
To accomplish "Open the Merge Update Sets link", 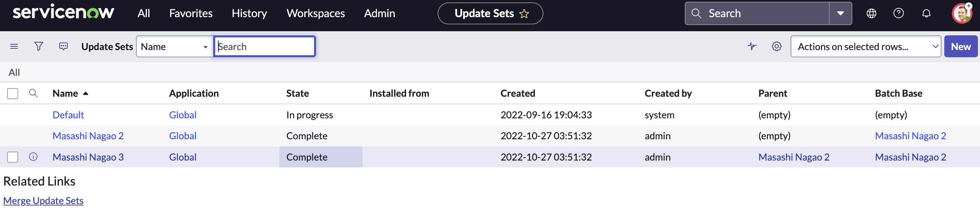I will click(x=43, y=200).
